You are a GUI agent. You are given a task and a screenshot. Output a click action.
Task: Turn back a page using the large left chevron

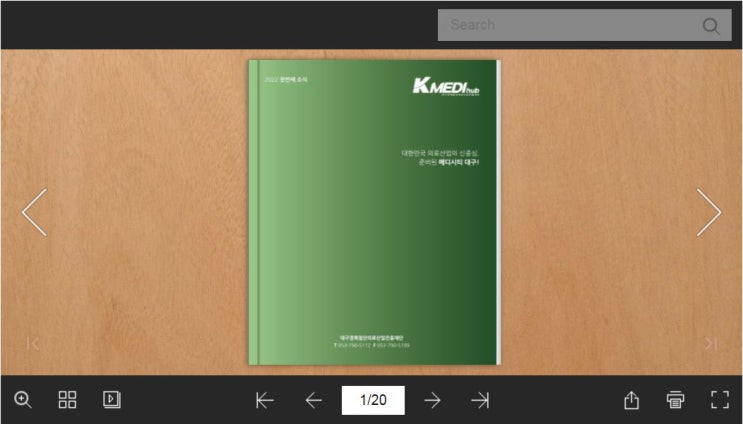[x=34, y=212]
